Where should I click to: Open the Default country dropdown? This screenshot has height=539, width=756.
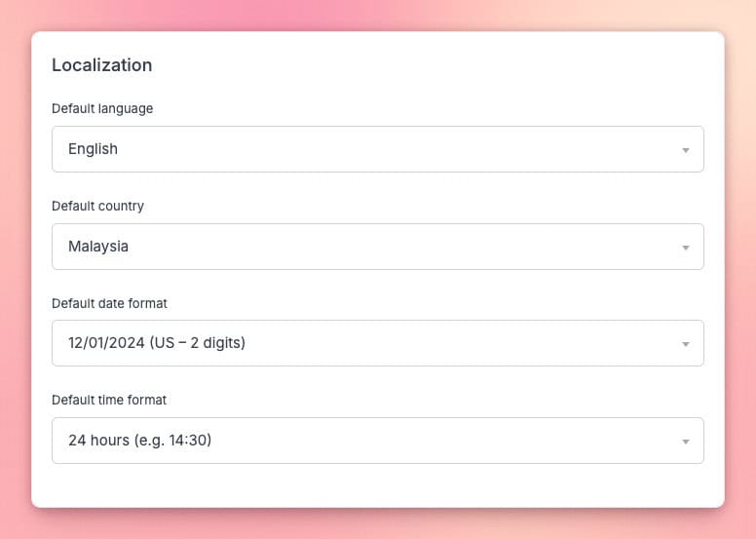pos(377,247)
